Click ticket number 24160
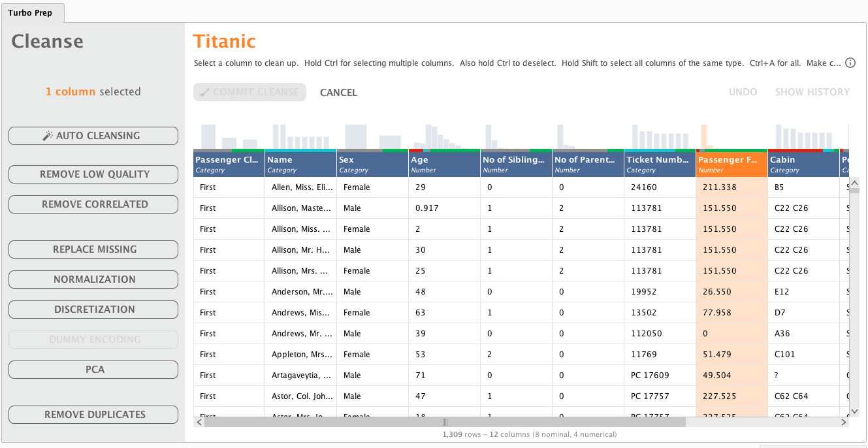The width and height of the screenshot is (868, 448). [660, 187]
